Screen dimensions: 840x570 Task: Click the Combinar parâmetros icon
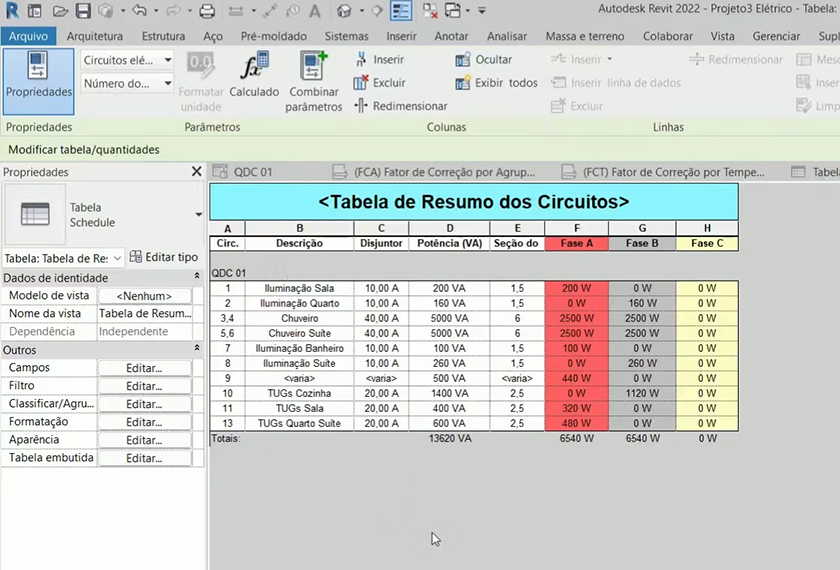313,80
